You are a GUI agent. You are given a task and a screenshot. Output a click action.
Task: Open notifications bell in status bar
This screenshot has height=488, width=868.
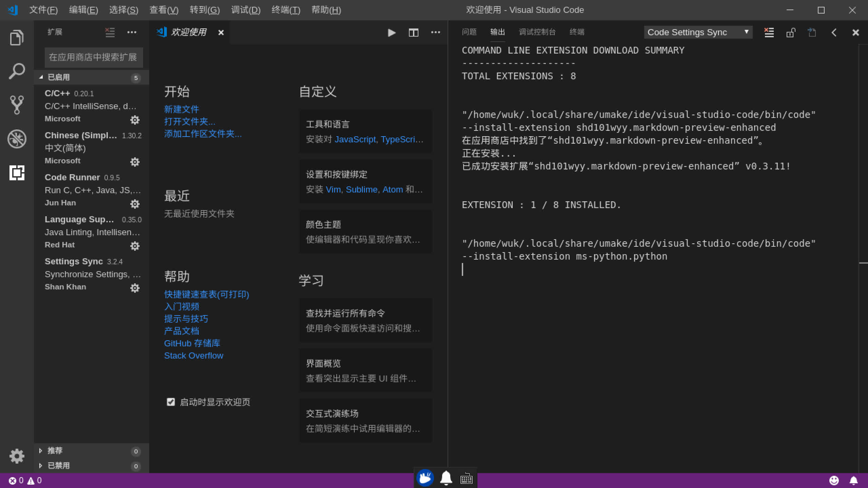[x=853, y=481]
